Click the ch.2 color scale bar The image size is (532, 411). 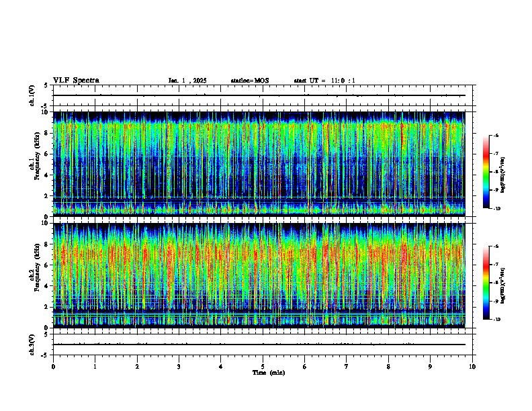(x=486, y=283)
